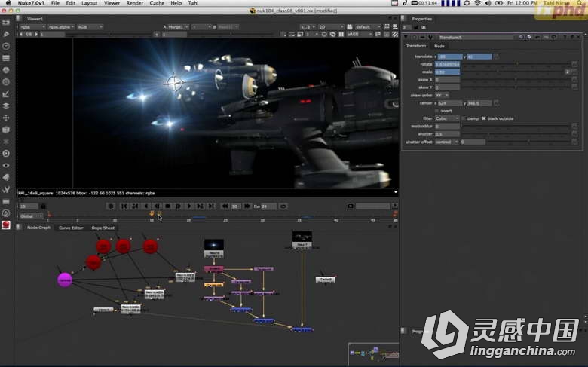Open the Image nodes toolbar menu
This screenshot has width=588, height=367.
pos(6,22)
